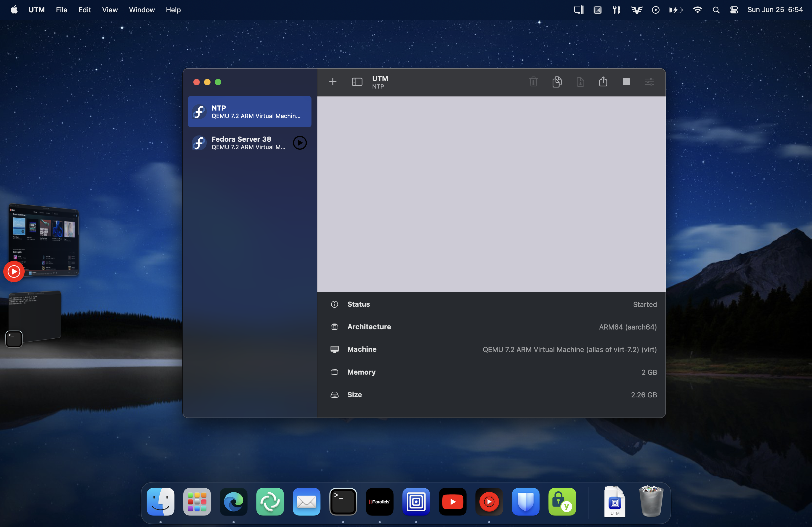Launch Parallels from the Dock
The image size is (812, 527).
[x=379, y=502]
